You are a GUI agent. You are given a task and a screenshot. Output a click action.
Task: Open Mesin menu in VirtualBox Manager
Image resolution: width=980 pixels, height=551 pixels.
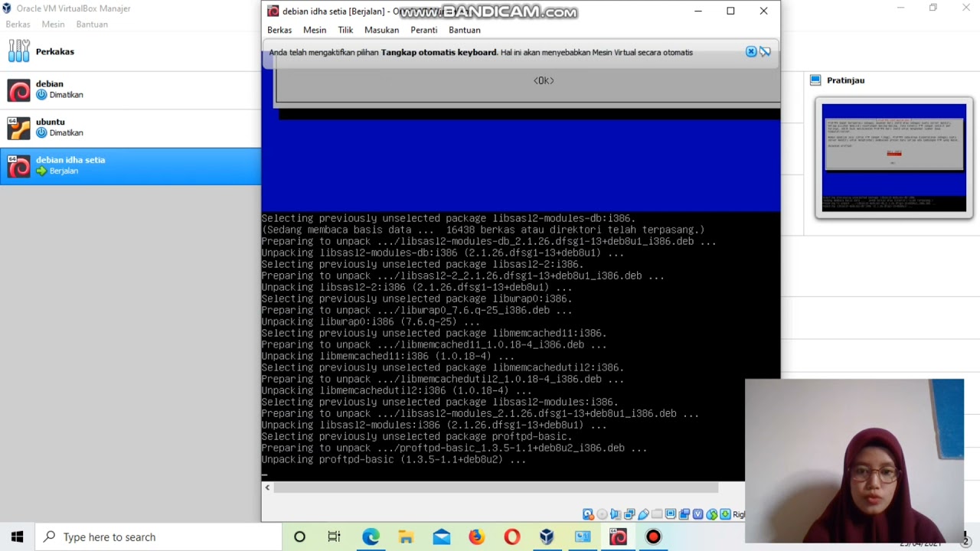point(53,24)
